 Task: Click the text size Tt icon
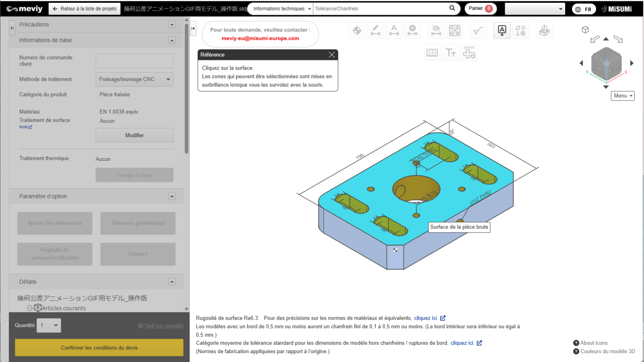pos(450,53)
